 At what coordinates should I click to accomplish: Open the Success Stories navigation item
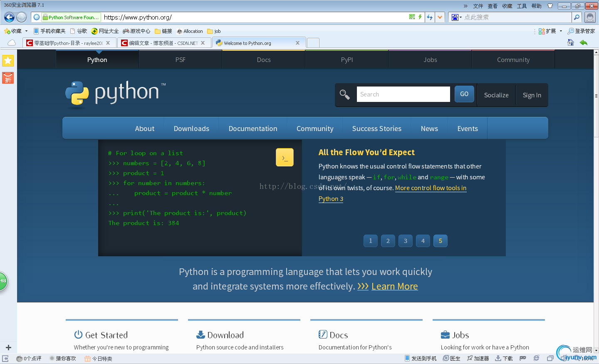(377, 129)
